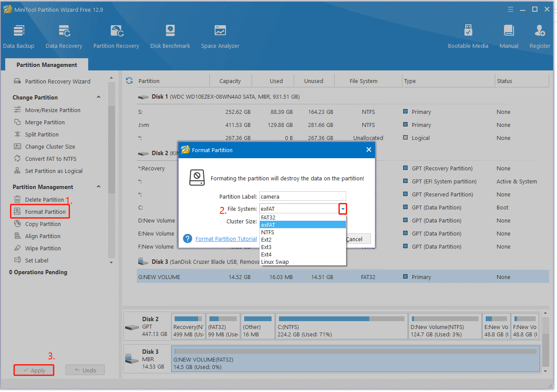
Task: Select the Disk 1 header row
Action: pyautogui.click(x=343, y=96)
